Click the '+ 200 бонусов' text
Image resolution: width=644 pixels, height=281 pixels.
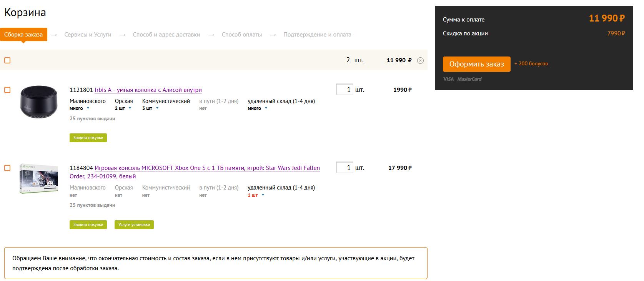click(531, 64)
